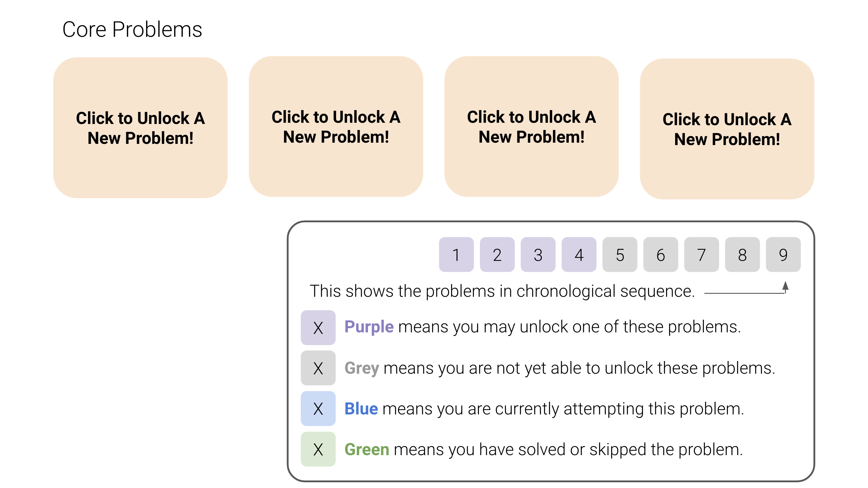The width and height of the screenshot is (868, 488).
Task: Click the green X legend swatch
Action: click(318, 449)
